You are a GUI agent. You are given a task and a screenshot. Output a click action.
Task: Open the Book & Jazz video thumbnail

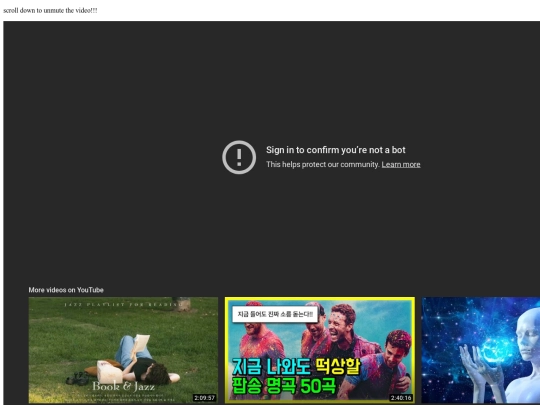[x=123, y=350]
